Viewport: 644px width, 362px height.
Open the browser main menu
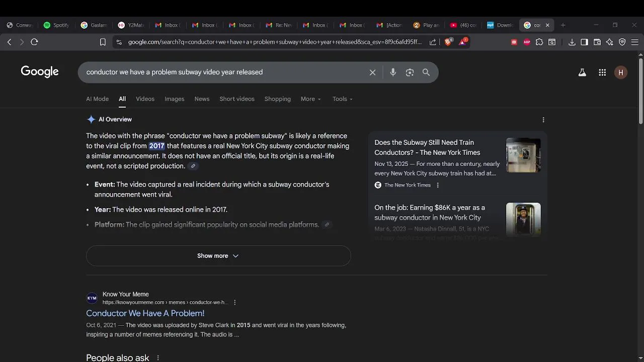(x=634, y=42)
